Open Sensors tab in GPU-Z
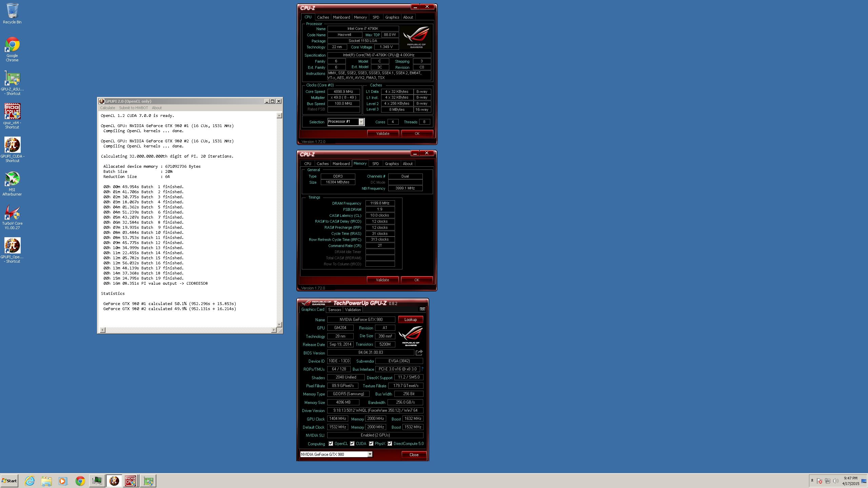868x488 pixels. coord(335,310)
